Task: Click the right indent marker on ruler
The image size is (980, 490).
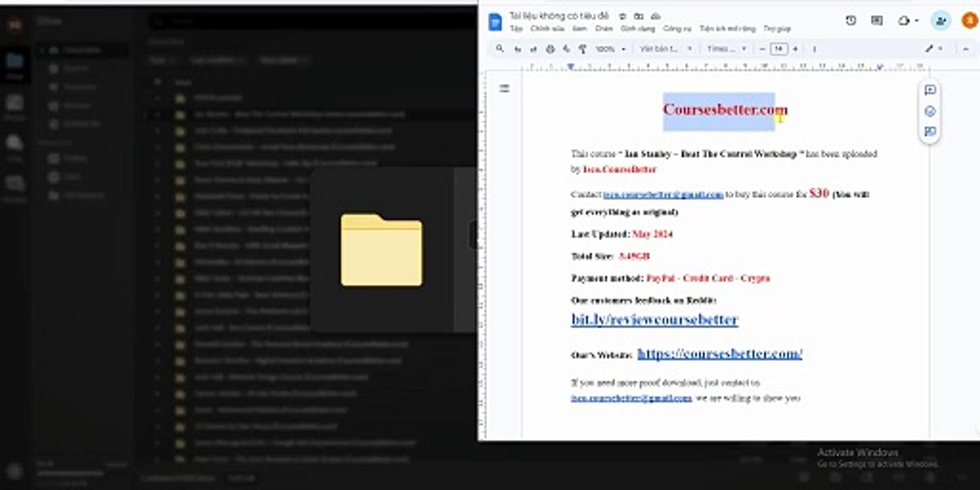Action: point(879,67)
